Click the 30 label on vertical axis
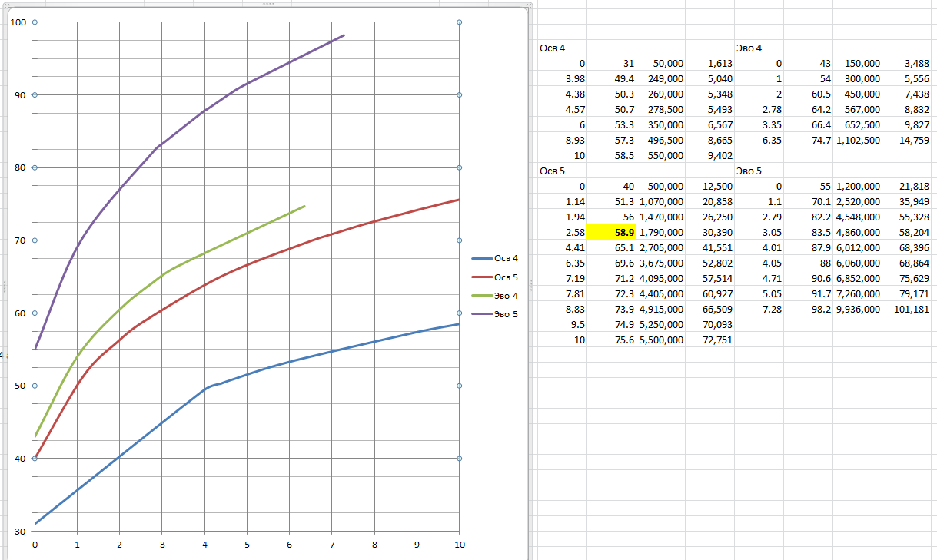This screenshot has height=560, width=937. coord(21,531)
